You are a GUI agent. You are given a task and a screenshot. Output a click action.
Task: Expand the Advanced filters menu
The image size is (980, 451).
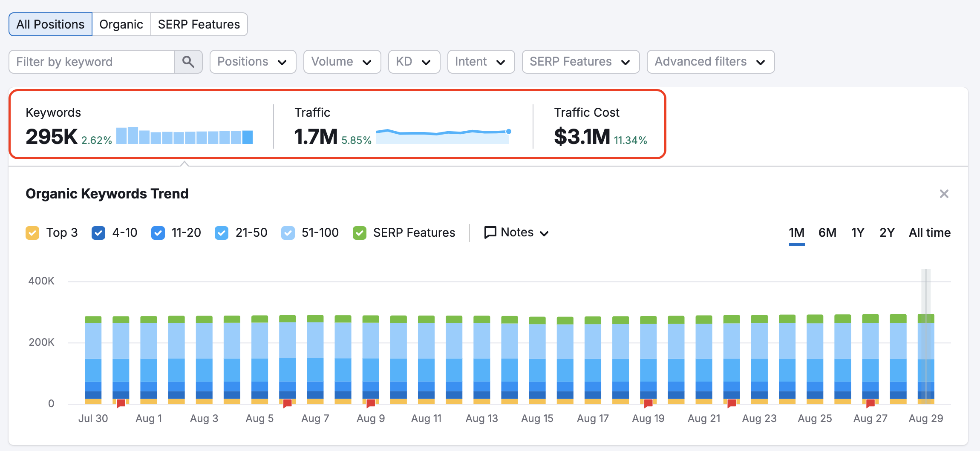point(710,62)
